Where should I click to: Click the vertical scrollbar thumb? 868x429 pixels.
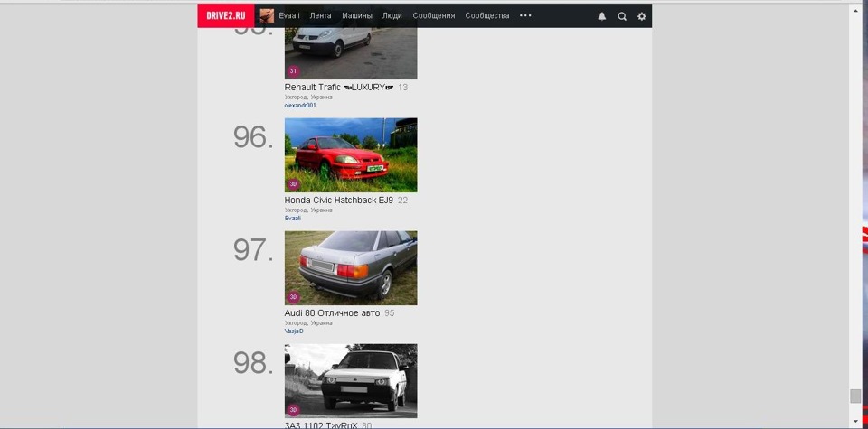tap(855, 396)
